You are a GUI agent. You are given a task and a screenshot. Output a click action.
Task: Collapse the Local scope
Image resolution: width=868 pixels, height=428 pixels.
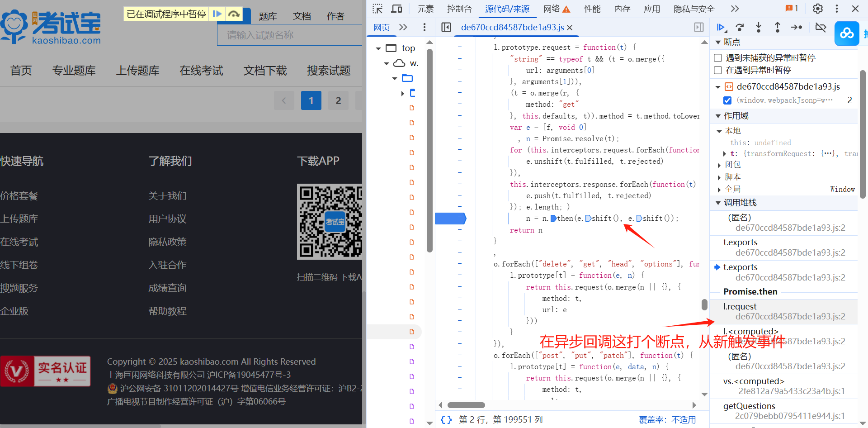click(x=719, y=131)
